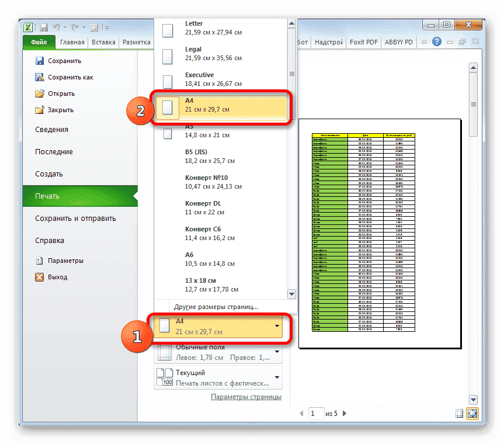The image size is (504, 444).
Task: Click the Другие размеры страниц link
Action: 215,306
